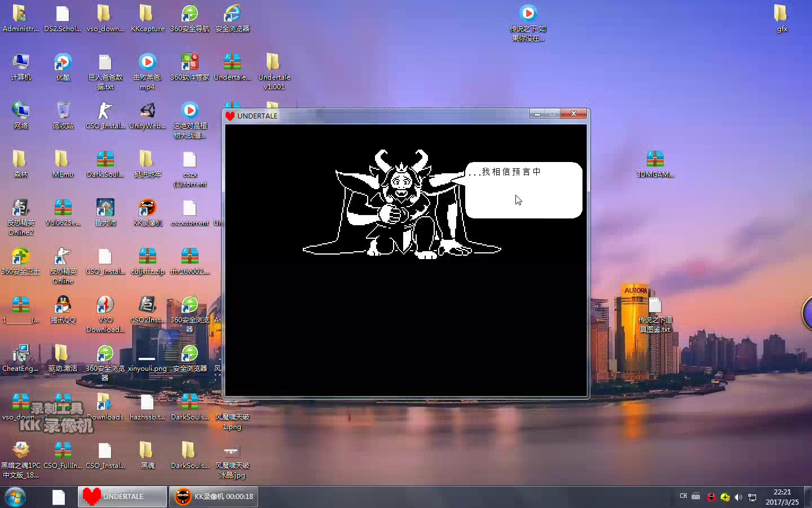Image resolution: width=812 pixels, height=508 pixels.
Task: Open the 计算机 (Computer) icon
Action: (x=20, y=67)
